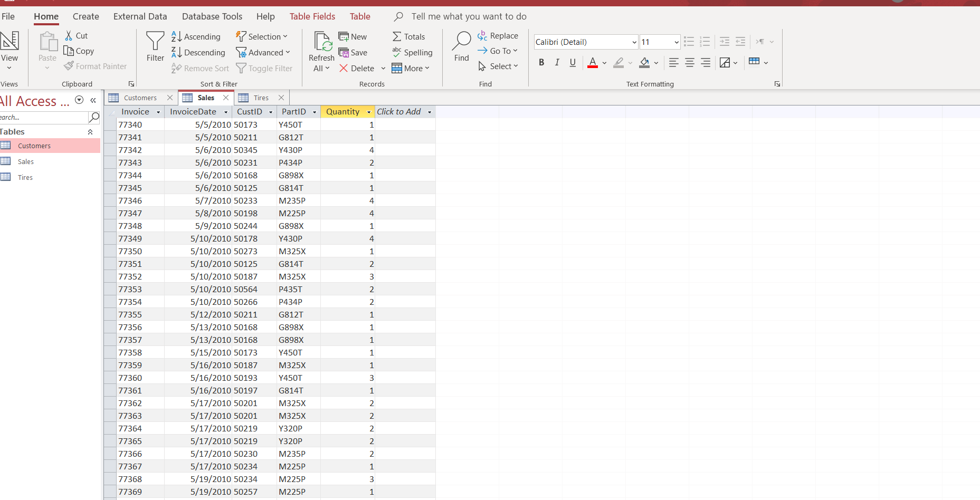The image size is (980, 500).
Task: Click the Tell me search box
Action: (x=469, y=16)
